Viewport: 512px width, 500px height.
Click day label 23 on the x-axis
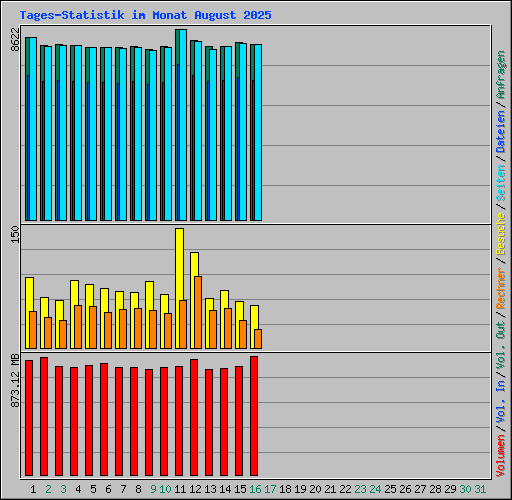tap(360, 489)
